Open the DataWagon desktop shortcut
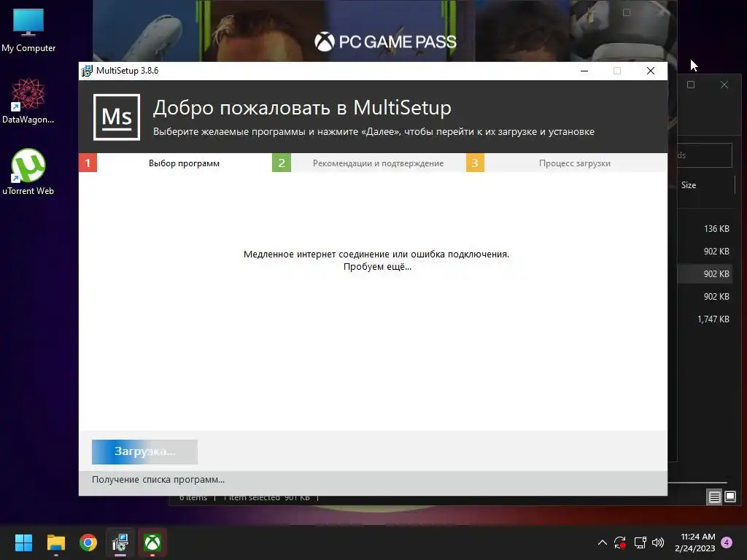Screen dimensions: 747x560 point(28,101)
